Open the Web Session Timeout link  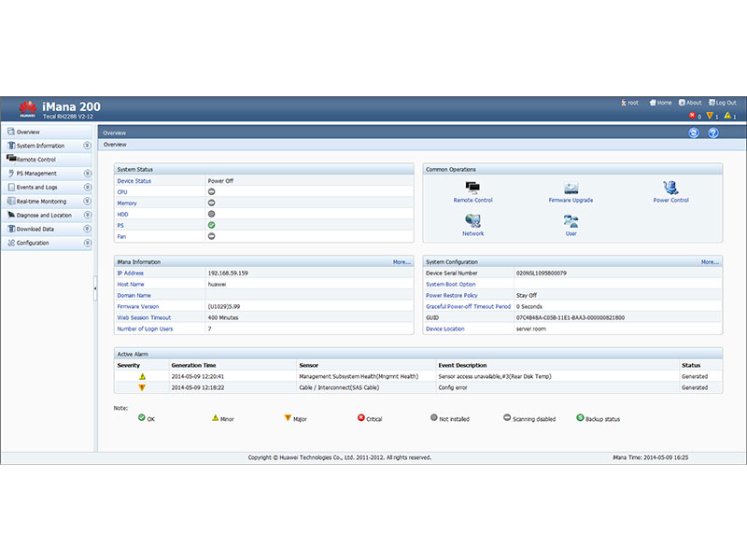pos(144,317)
